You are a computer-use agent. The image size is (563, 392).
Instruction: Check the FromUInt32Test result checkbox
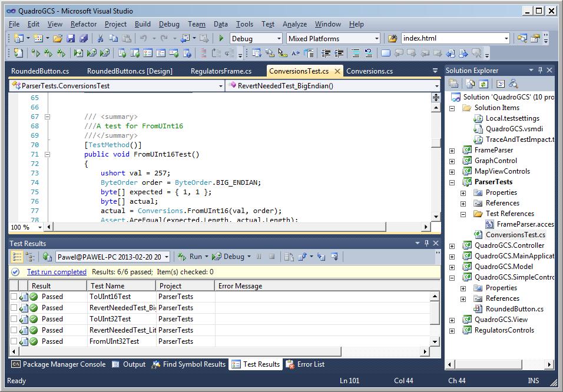click(14, 341)
